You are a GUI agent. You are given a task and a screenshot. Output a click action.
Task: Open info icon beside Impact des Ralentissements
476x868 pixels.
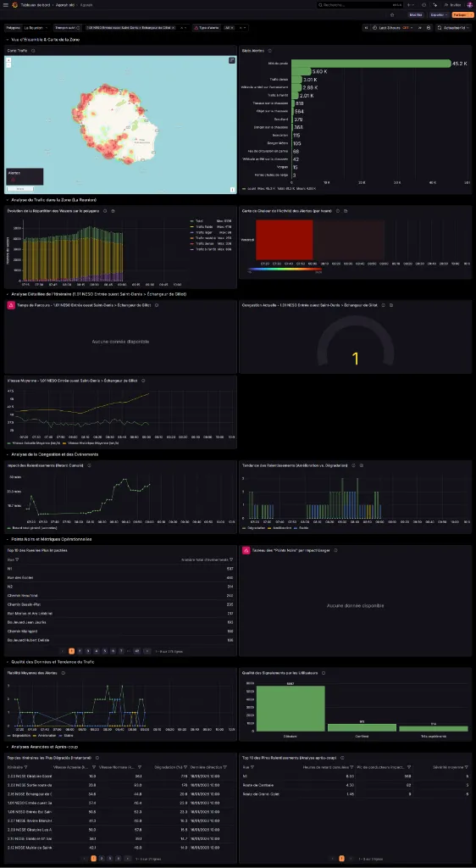click(89, 465)
